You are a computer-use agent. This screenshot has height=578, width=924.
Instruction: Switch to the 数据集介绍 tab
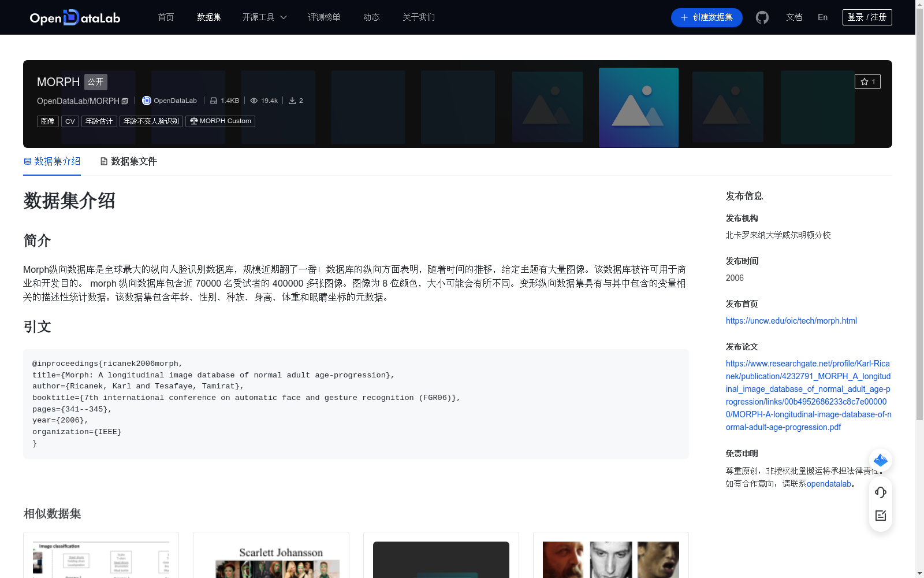click(52, 161)
